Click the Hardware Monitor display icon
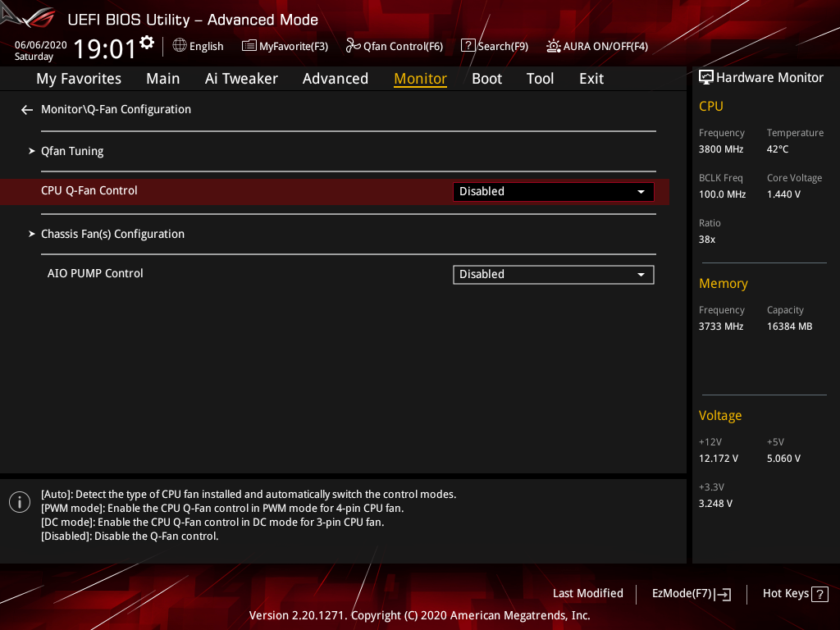 coord(706,78)
